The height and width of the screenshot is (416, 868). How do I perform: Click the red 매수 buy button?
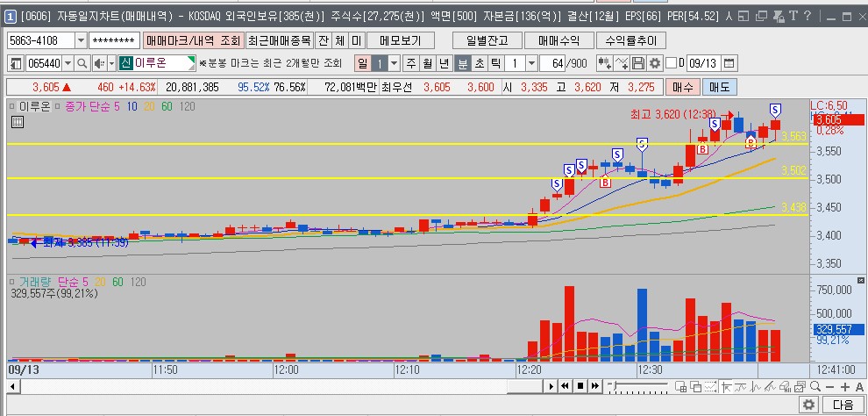coord(682,87)
